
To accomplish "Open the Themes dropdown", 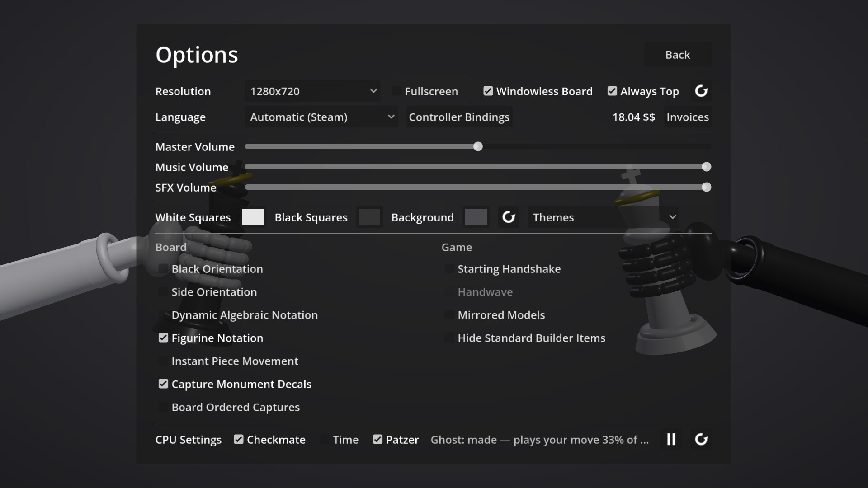I will (604, 217).
